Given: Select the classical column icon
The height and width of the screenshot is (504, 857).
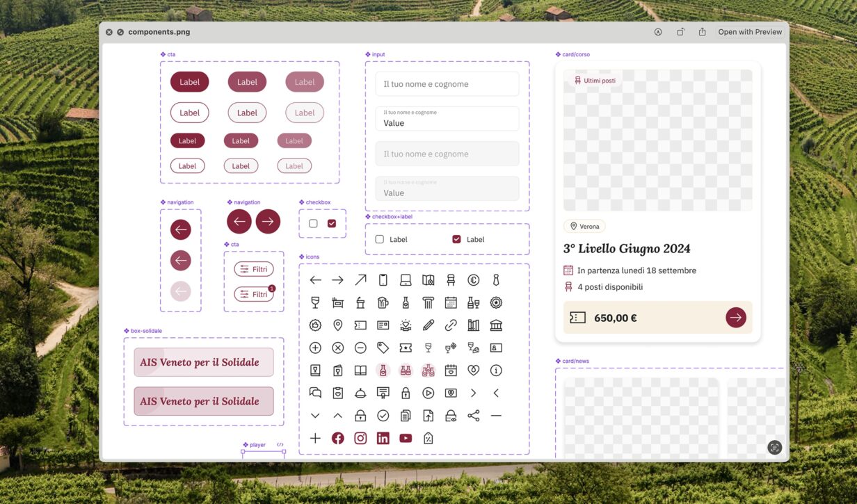Looking at the screenshot, I should click(428, 302).
